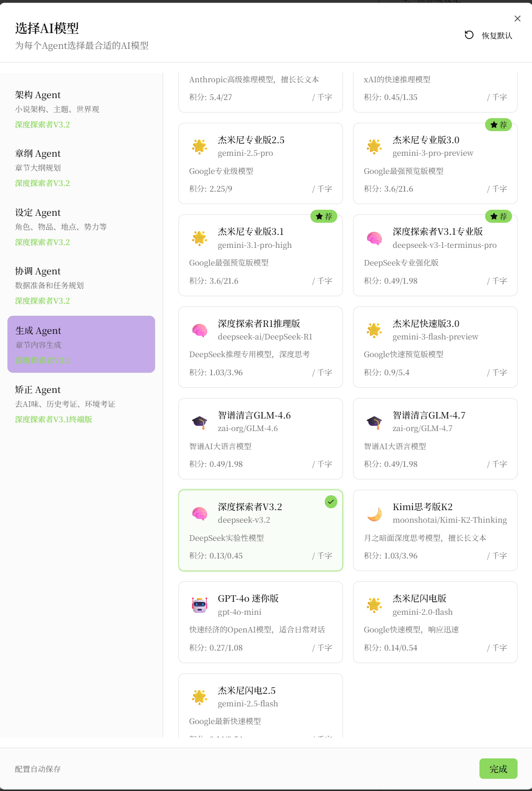Viewport: 532px width, 791px height.
Task: Click the star icon of 杰米尼专业版2.5
Action: (x=200, y=146)
